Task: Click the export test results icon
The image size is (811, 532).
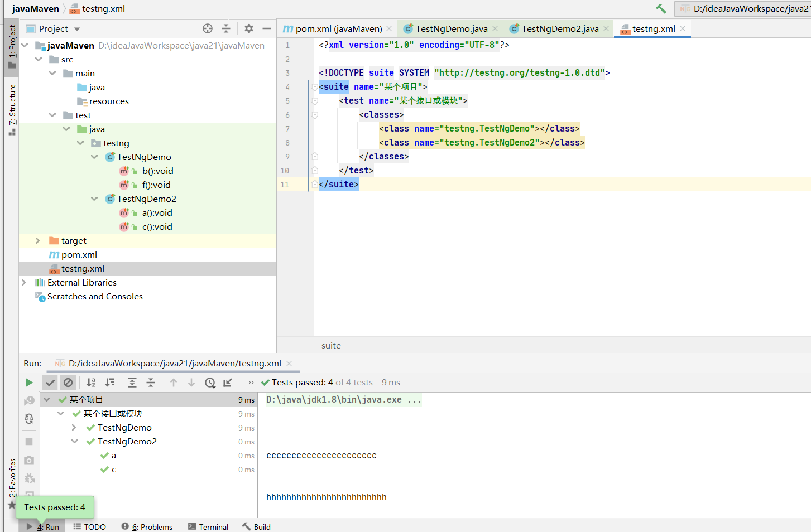Action: [228, 383]
